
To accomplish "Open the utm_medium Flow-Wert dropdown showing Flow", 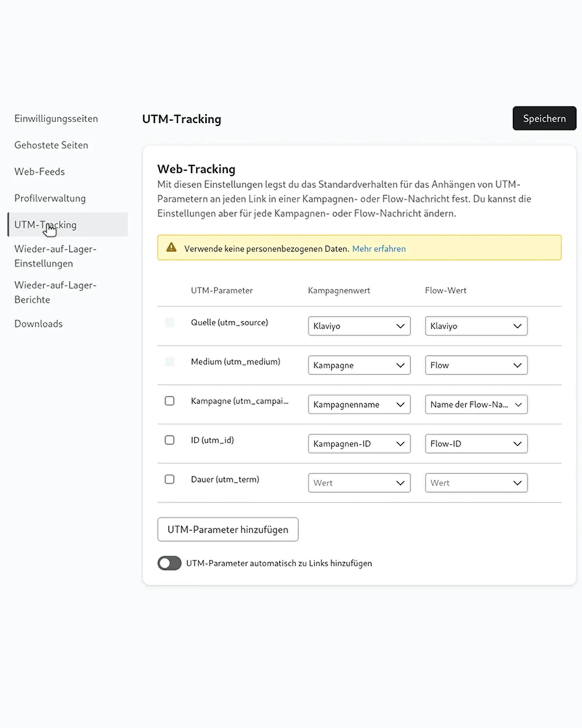I will pyautogui.click(x=476, y=365).
